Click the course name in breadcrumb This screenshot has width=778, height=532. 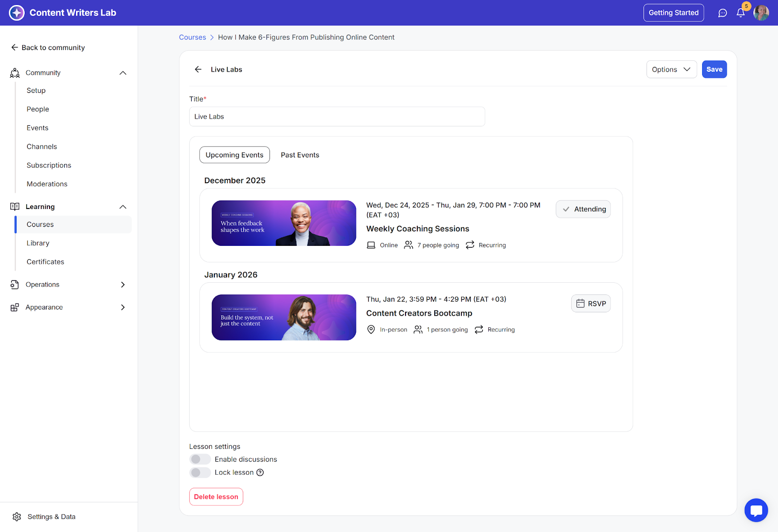pyautogui.click(x=306, y=37)
